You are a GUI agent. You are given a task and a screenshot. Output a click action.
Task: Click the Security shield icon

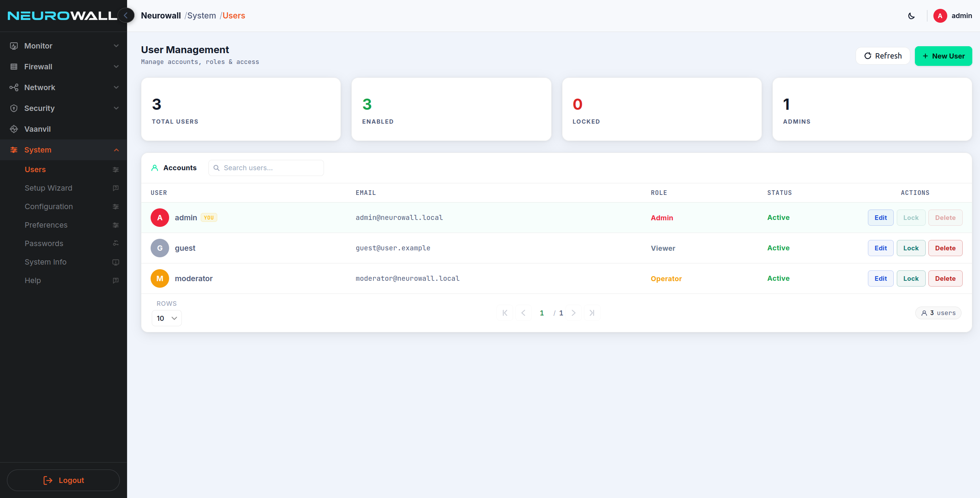[x=14, y=108]
